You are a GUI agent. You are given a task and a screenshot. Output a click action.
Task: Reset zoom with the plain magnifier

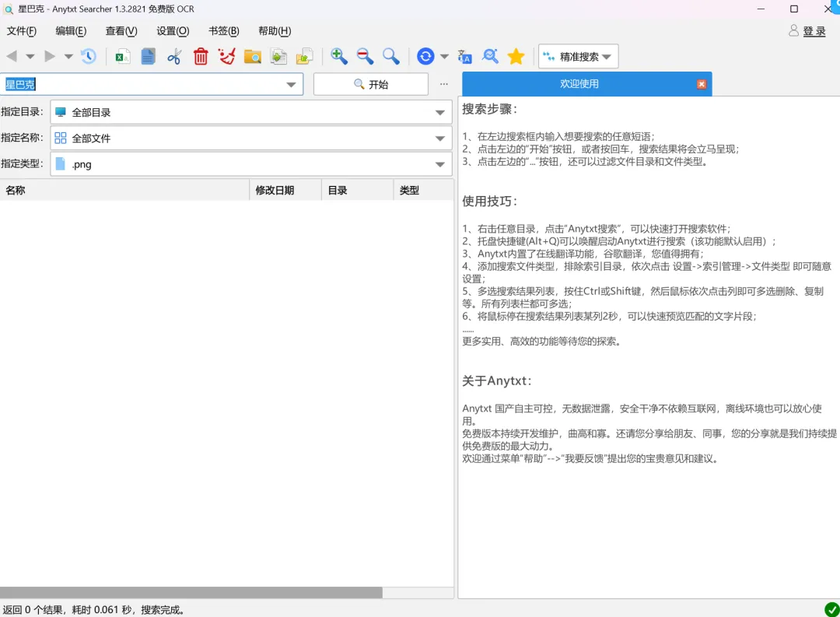391,56
